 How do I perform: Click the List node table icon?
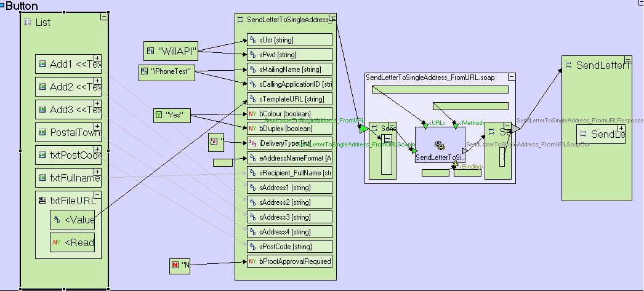27,22
